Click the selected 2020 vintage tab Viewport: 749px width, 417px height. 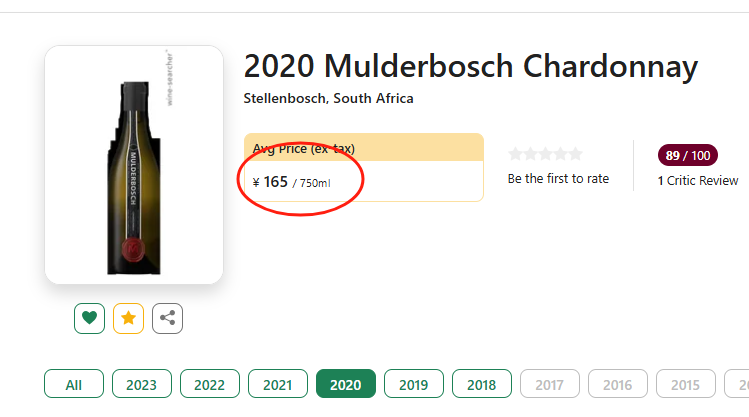pos(346,384)
